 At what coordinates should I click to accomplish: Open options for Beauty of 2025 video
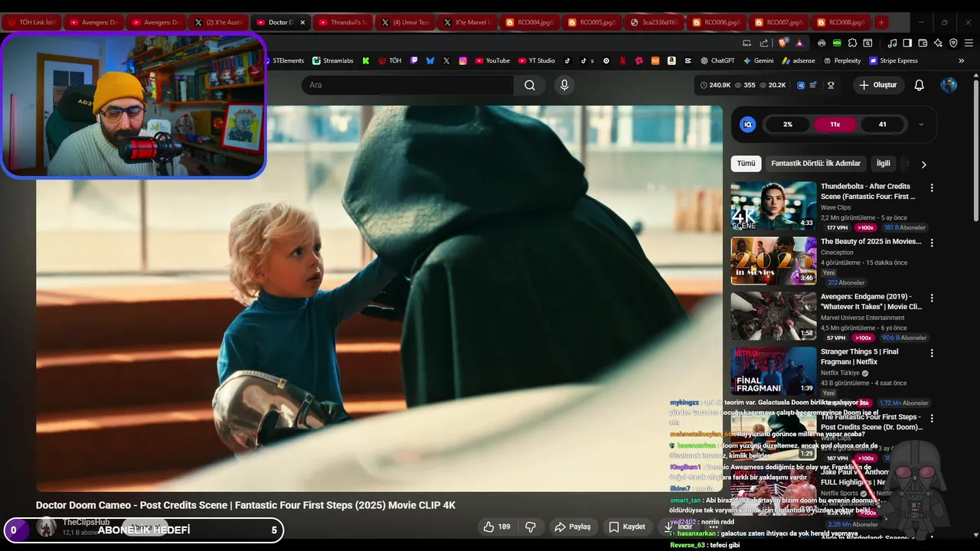pyautogui.click(x=932, y=243)
